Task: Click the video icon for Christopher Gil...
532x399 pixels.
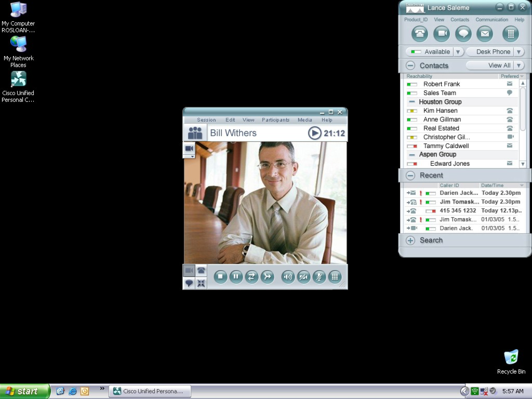Action: pyautogui.click(x=510, y=137)
